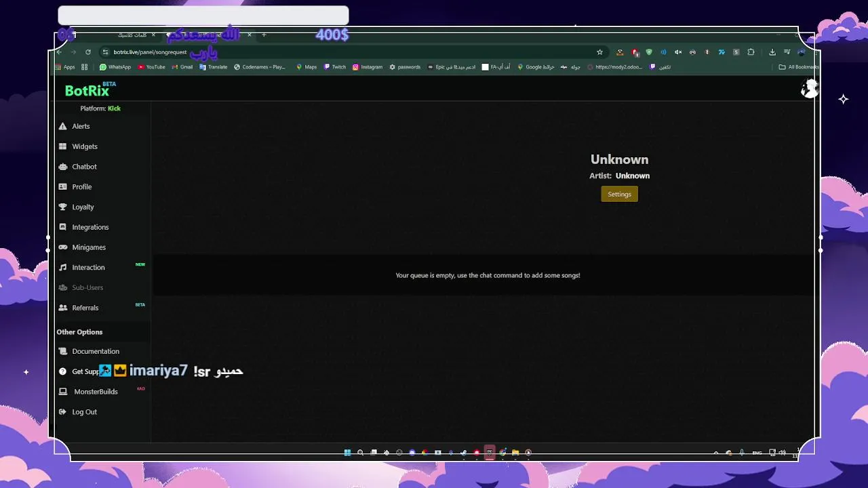
Task: Expand the All Bookmarks folder
Action: (799, 67)
